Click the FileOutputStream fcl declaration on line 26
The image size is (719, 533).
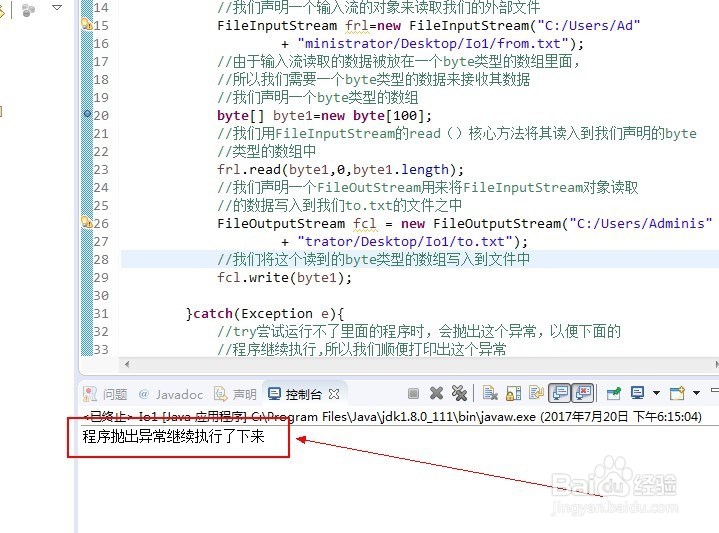tap(465, 224)
